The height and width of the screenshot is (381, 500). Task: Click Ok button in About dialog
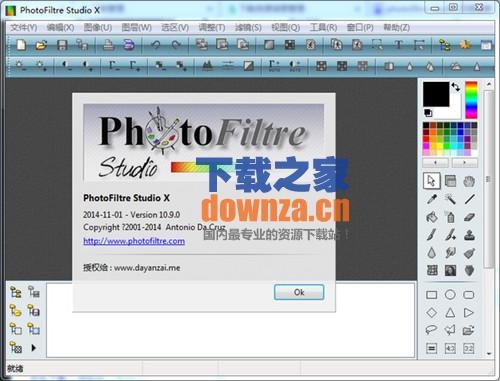[x=299, y=292]
